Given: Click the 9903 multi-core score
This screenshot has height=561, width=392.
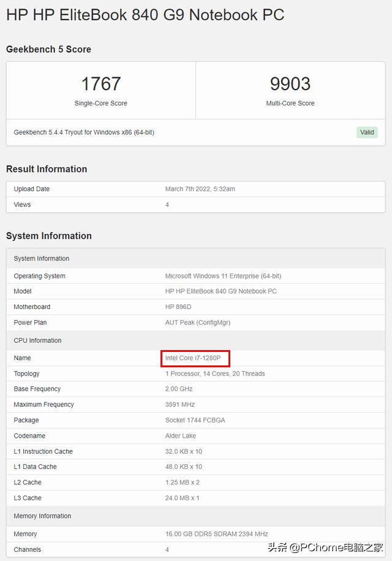Looking at the screenshot, I should [x=290, y=84].
